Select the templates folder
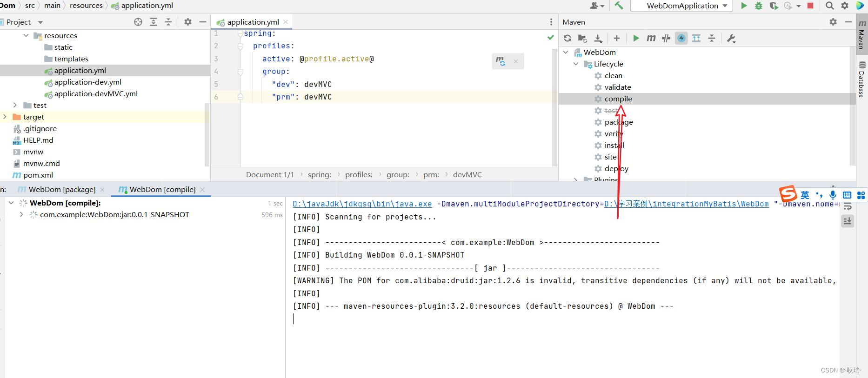Image resolution: width=868 pixels, height=378 pixels. pos(71,59)
